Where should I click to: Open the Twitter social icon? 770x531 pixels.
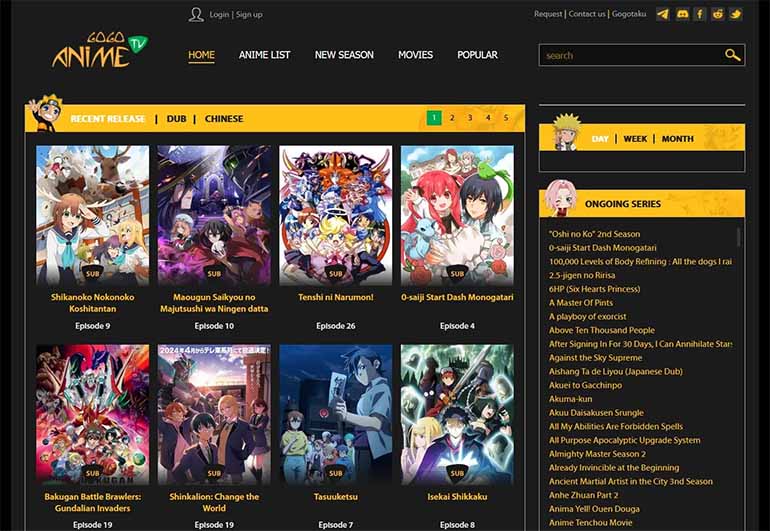[x=736, y=14]
